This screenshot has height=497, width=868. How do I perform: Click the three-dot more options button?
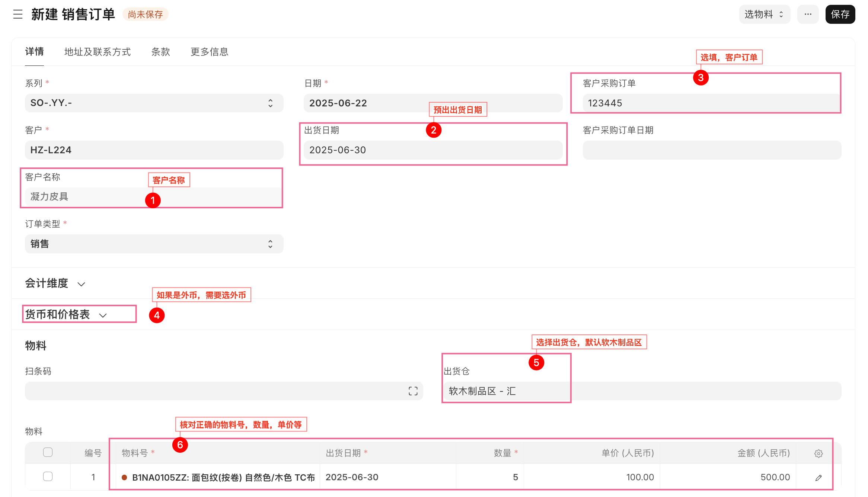click(x=808, y=15)
